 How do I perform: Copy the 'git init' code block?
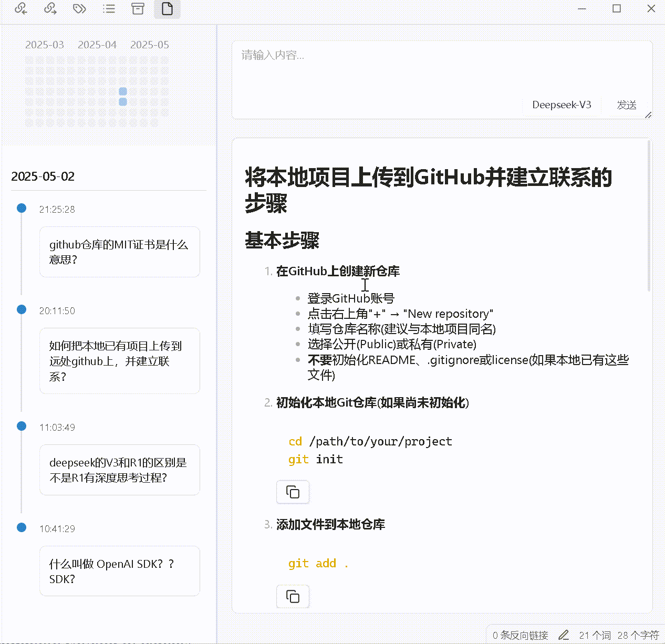[293, 492]
